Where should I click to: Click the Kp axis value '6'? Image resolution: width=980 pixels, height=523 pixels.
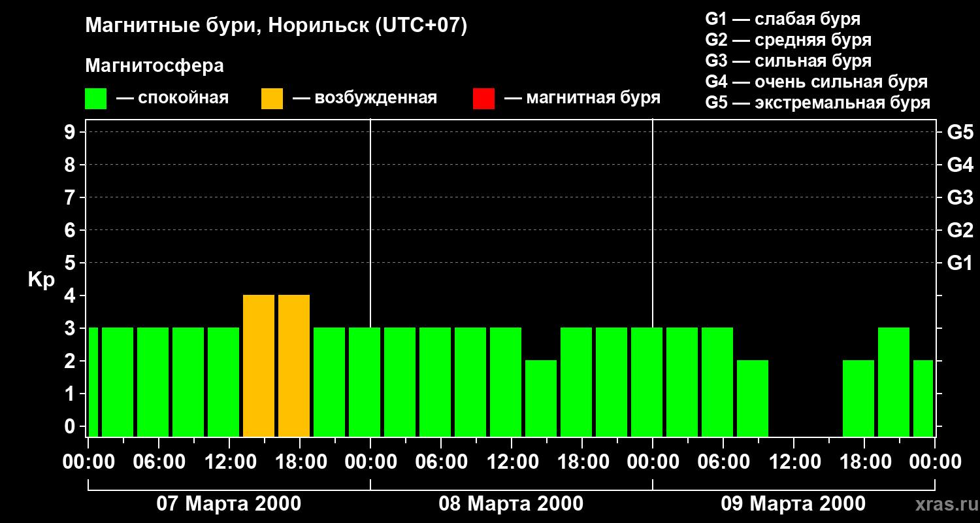tap(71, 230)
